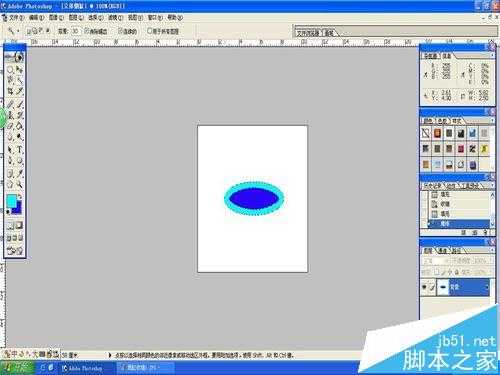Image resolution: width=500 pixels, height=375 pixels.
Task: Choose Add to Selection mode icon
Action: point(35,31)
